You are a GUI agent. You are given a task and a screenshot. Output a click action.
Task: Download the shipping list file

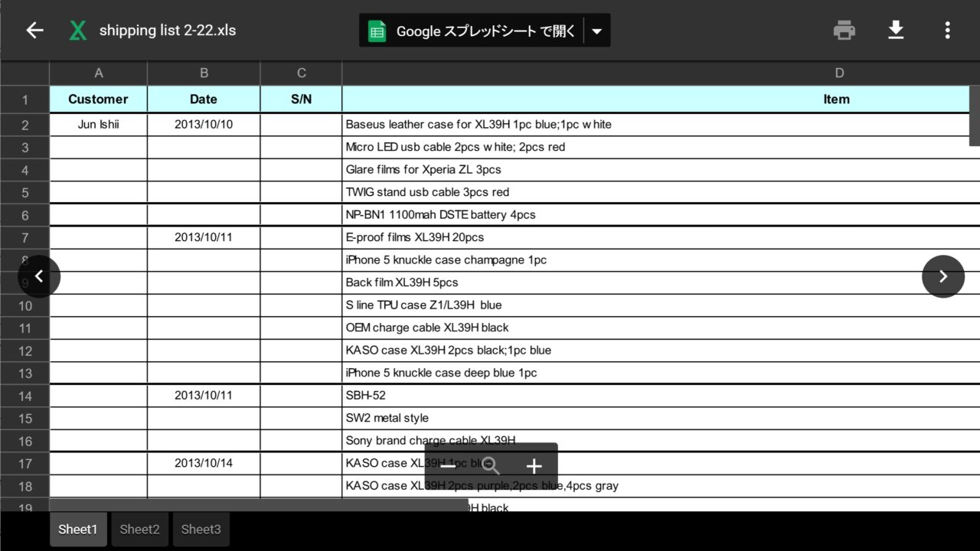click(x=896, y=31)
